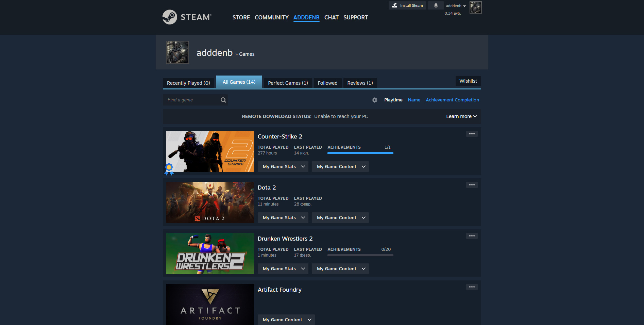
Task: Click the Install Steam button
Action: (407, 5)
